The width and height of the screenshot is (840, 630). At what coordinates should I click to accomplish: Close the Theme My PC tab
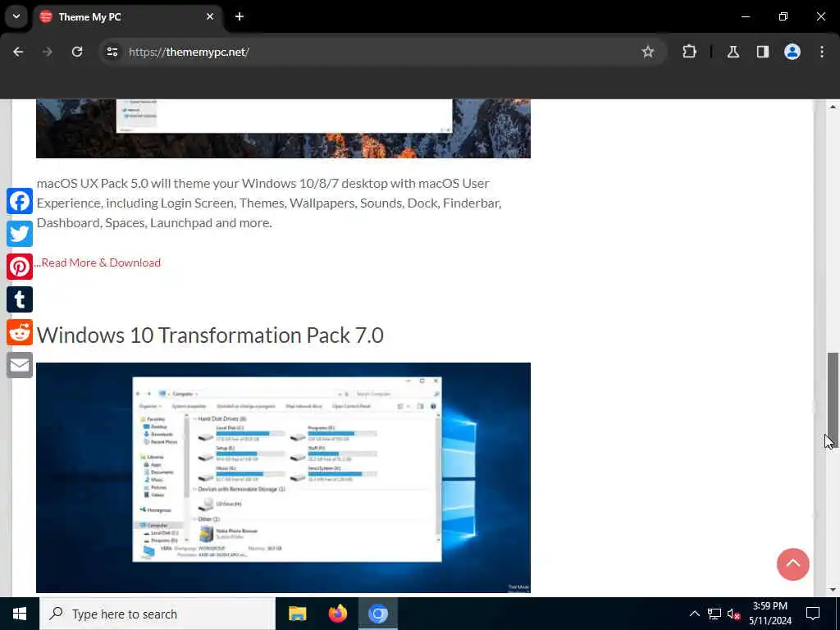click(210, 16)
